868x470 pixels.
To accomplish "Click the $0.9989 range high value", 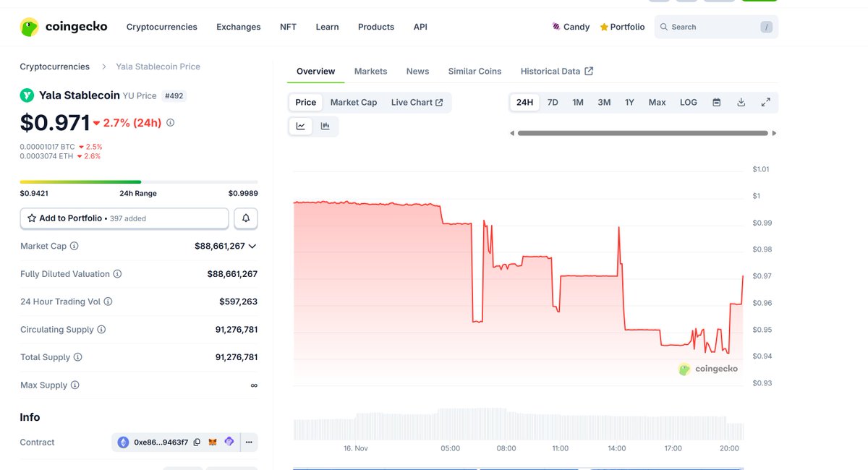I will [x=243, y=193].
